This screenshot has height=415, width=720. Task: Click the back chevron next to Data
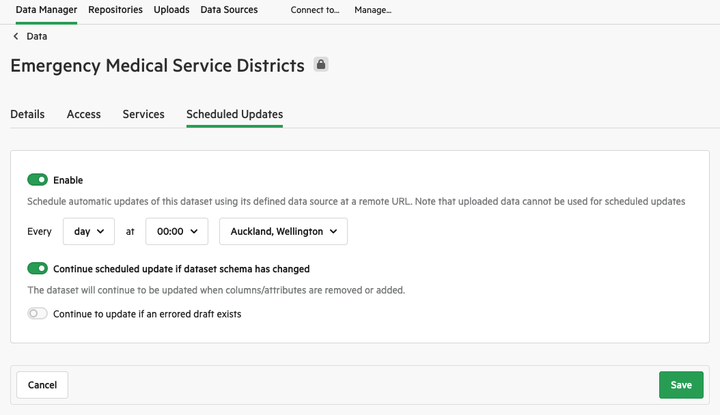pyautogui.click(x=16, y=36)
